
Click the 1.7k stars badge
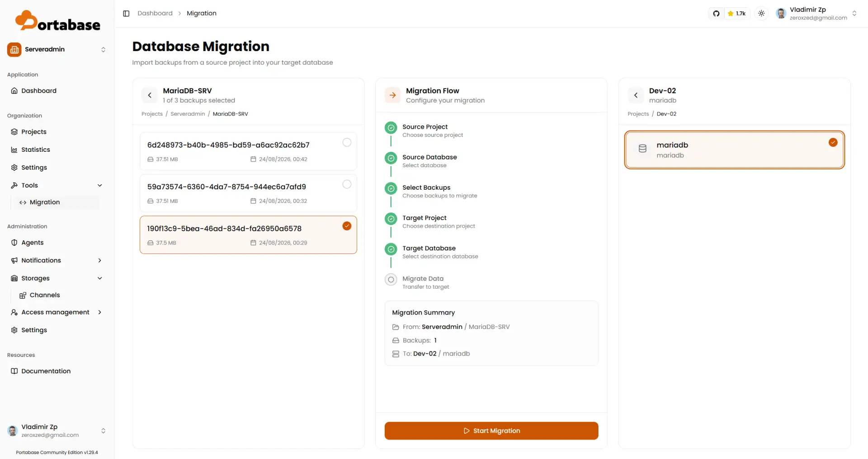point(737,14)
